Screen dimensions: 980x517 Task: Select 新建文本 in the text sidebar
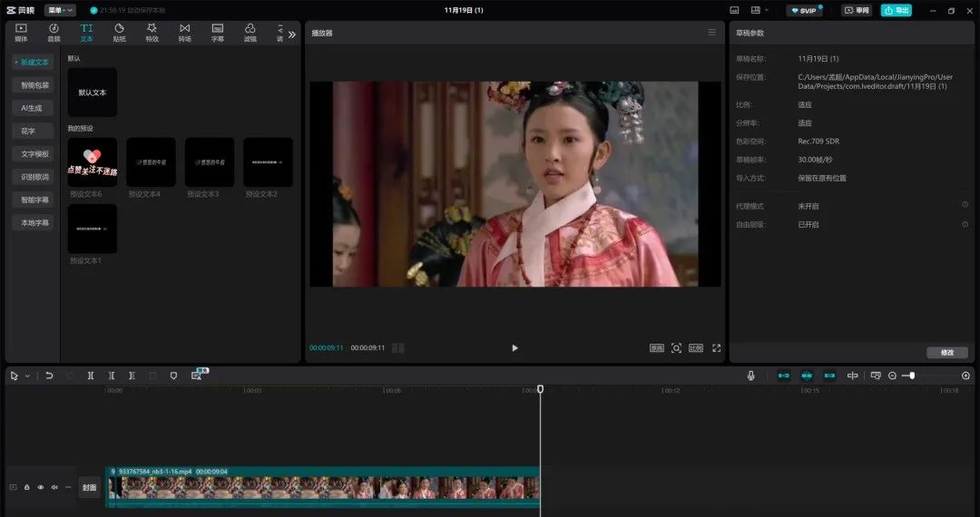pos(34,62)
